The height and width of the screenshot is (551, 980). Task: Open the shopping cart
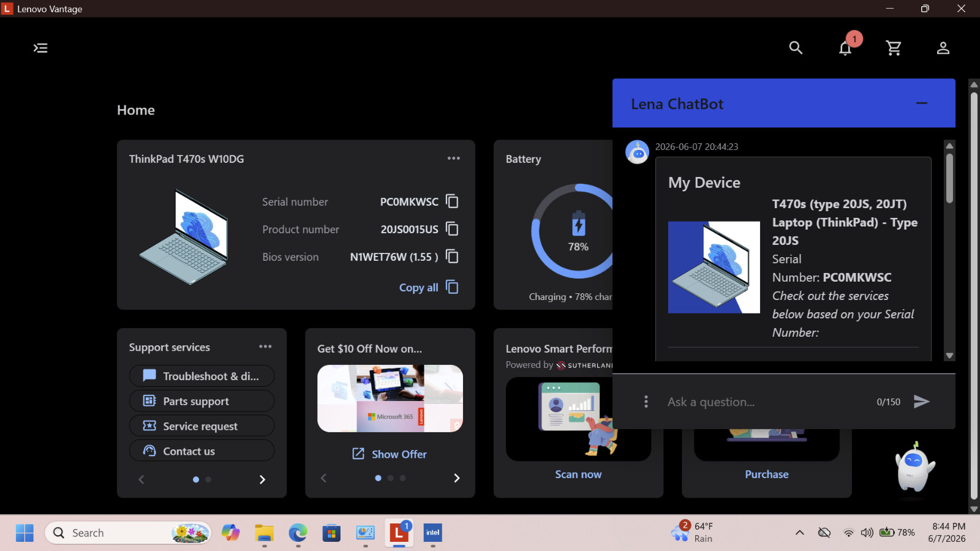point(894,48)
